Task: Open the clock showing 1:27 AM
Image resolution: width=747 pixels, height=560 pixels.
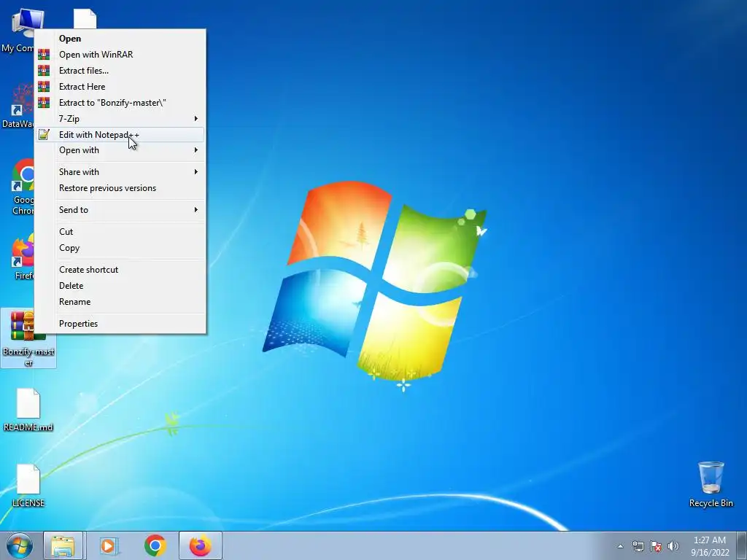Action: point(710,546)
